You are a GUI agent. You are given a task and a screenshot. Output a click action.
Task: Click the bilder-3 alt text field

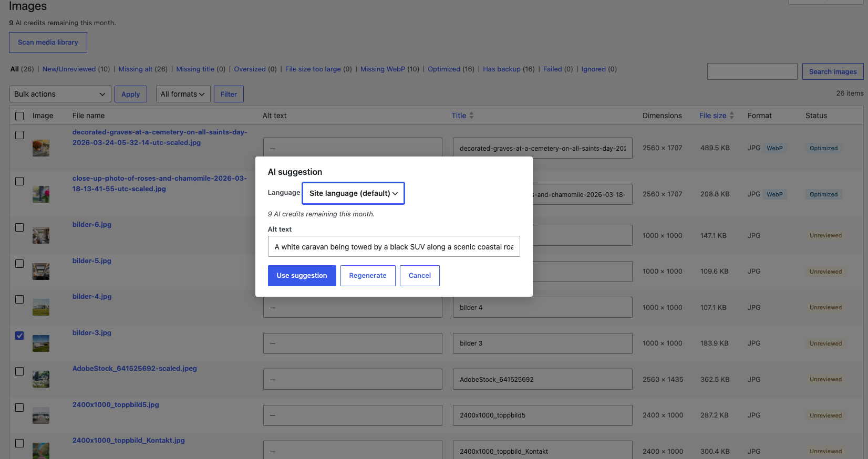tap(353, 343)
